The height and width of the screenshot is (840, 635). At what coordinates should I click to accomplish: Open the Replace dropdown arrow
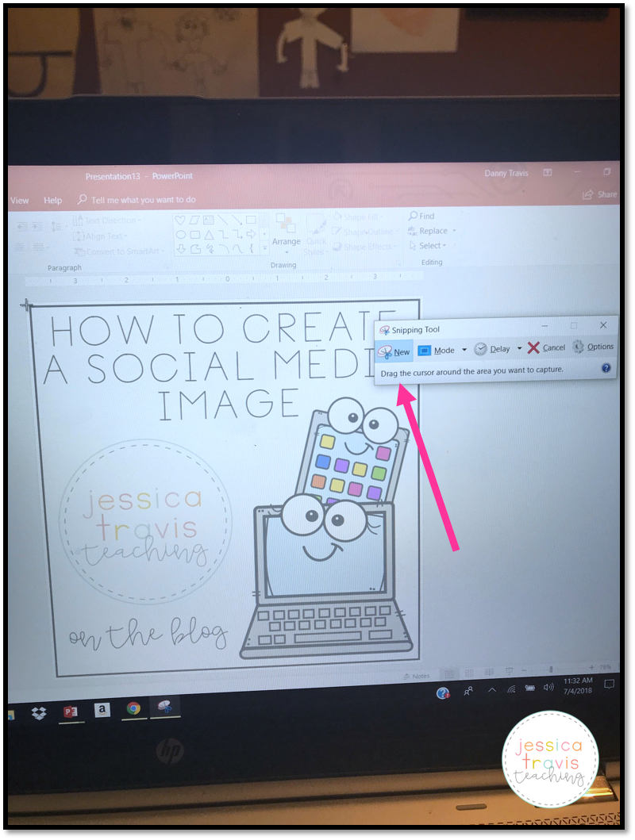(x=454, y=230)
